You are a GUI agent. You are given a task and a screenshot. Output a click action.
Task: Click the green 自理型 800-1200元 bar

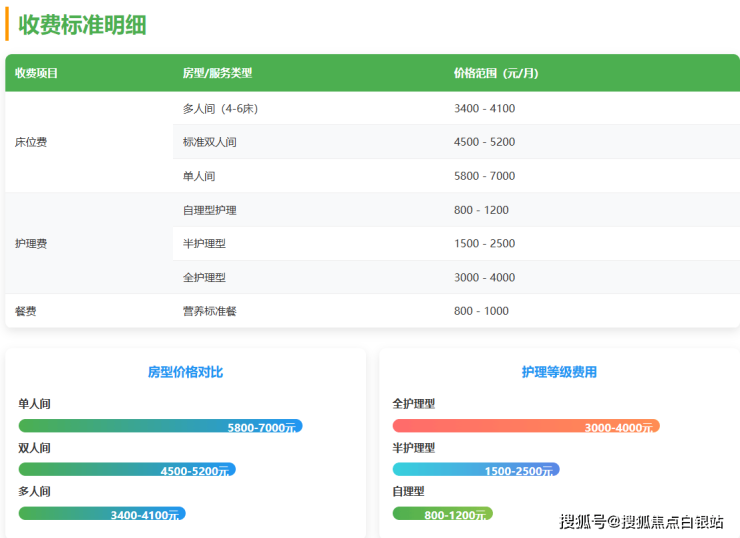[x=442, y=514]
